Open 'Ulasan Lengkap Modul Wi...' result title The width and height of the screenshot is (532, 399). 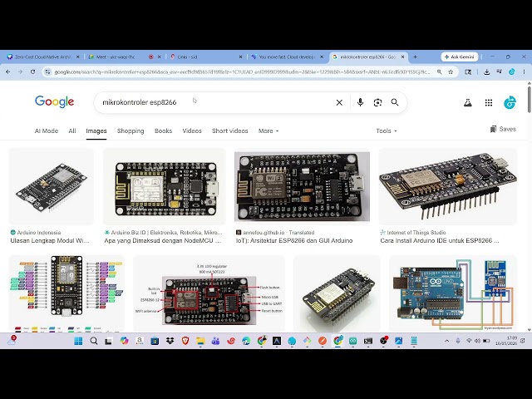[x=50, y=240]
